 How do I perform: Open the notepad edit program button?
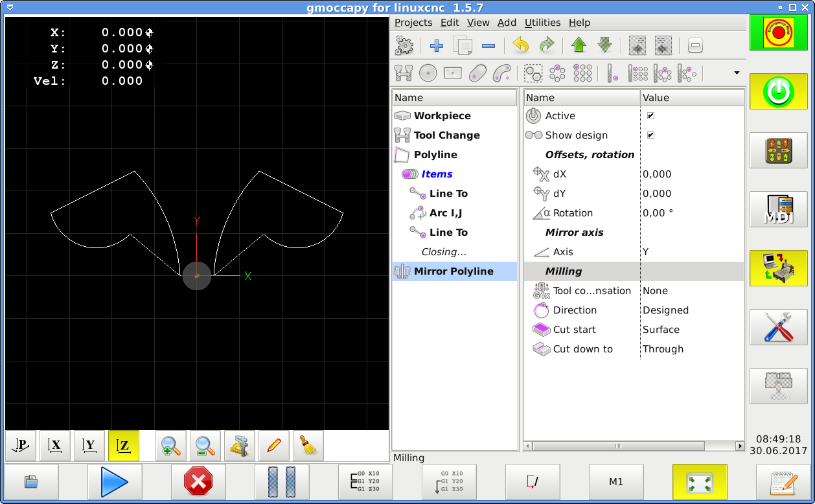[x=783, y=482]
